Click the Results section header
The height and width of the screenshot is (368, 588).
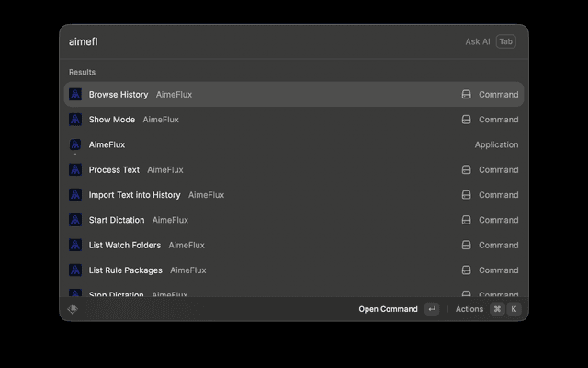[82, 72]
